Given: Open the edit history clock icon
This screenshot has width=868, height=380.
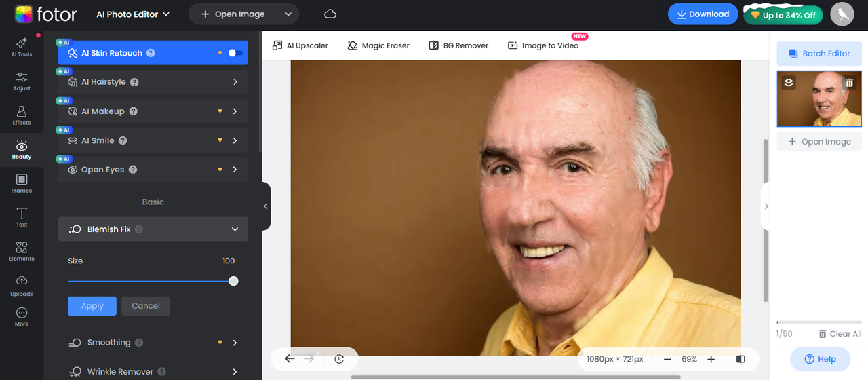Looking at the screenshot, I should (x=339, y=359).
